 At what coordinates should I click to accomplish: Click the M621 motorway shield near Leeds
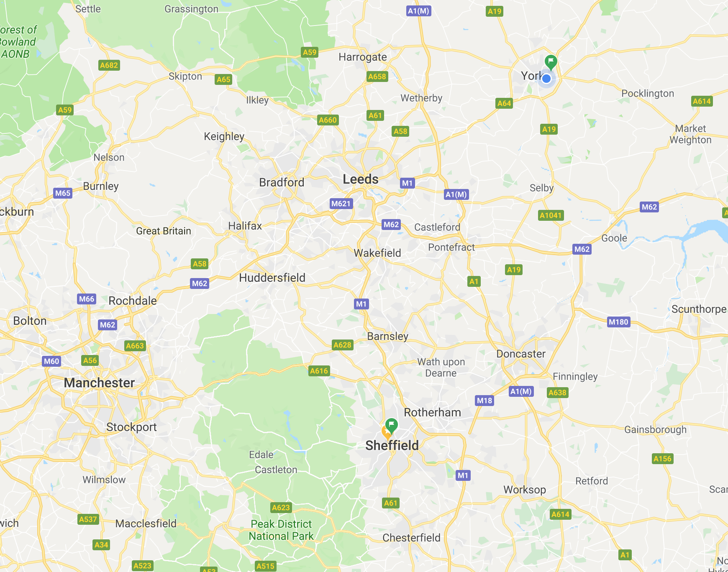(341, 204)
